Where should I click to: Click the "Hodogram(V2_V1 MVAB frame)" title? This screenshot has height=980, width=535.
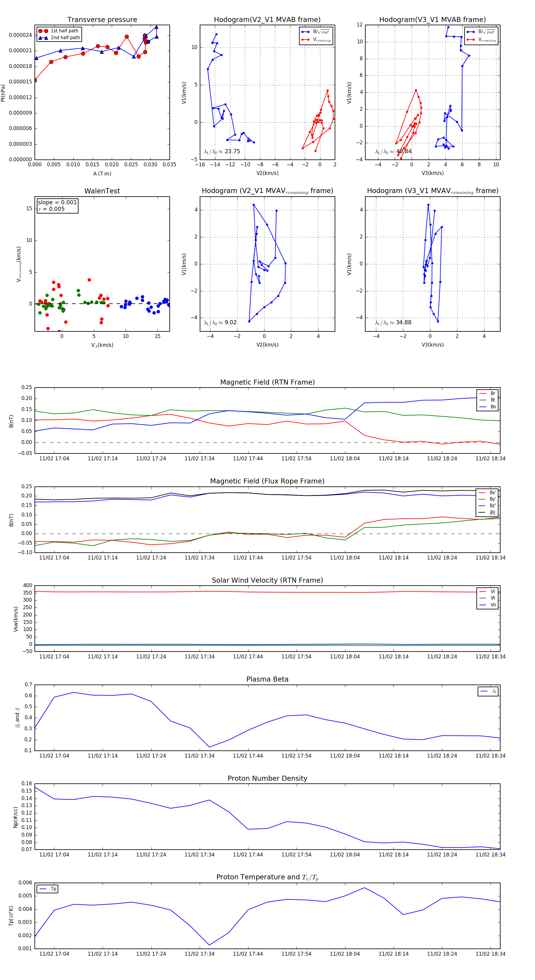(x=267, y=19)
